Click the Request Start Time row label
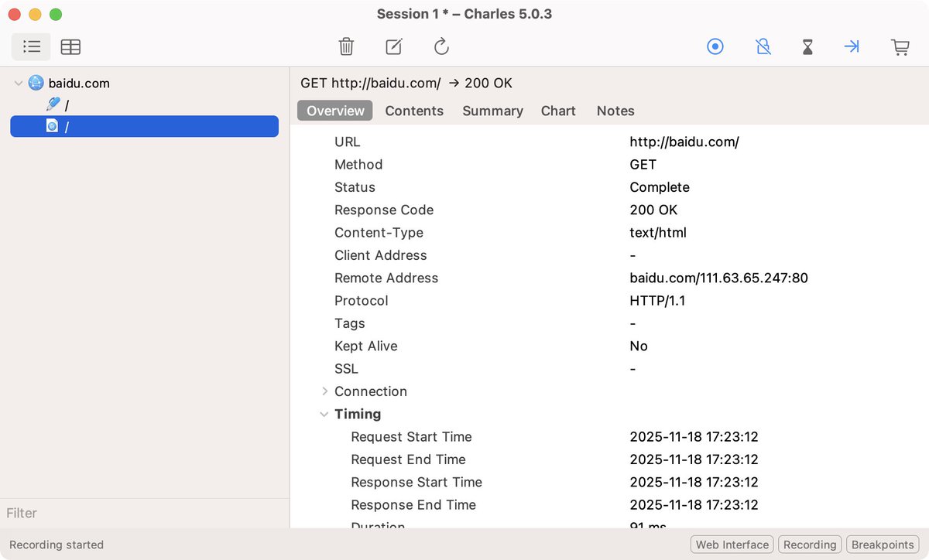The width and height of the screenshot is (929, 560). tap(411, 436)
